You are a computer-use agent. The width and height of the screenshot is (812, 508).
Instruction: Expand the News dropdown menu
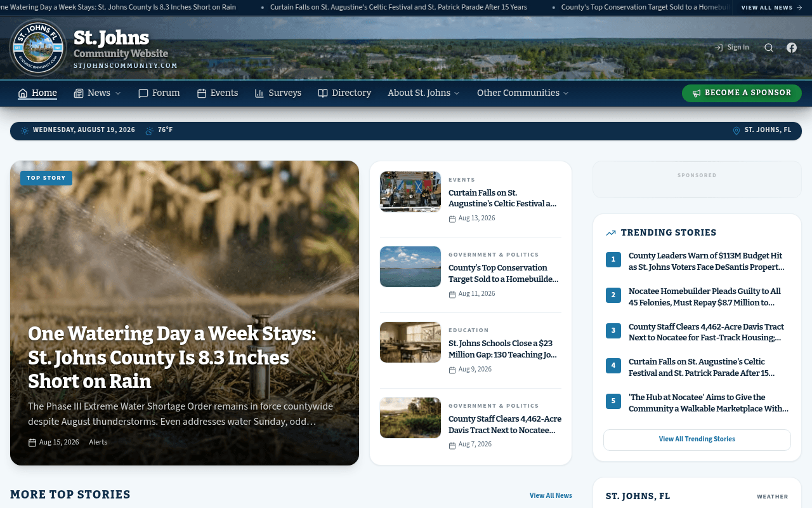(97, 93)
